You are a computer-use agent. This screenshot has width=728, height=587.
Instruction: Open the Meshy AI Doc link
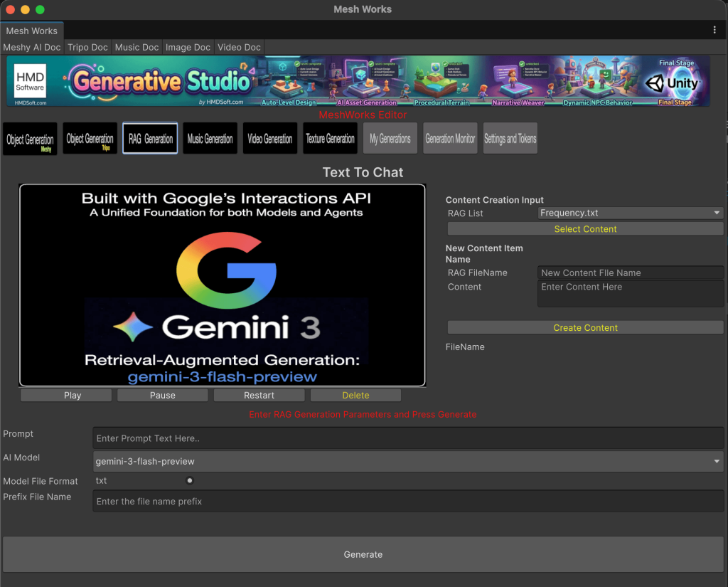coord(31,48)
